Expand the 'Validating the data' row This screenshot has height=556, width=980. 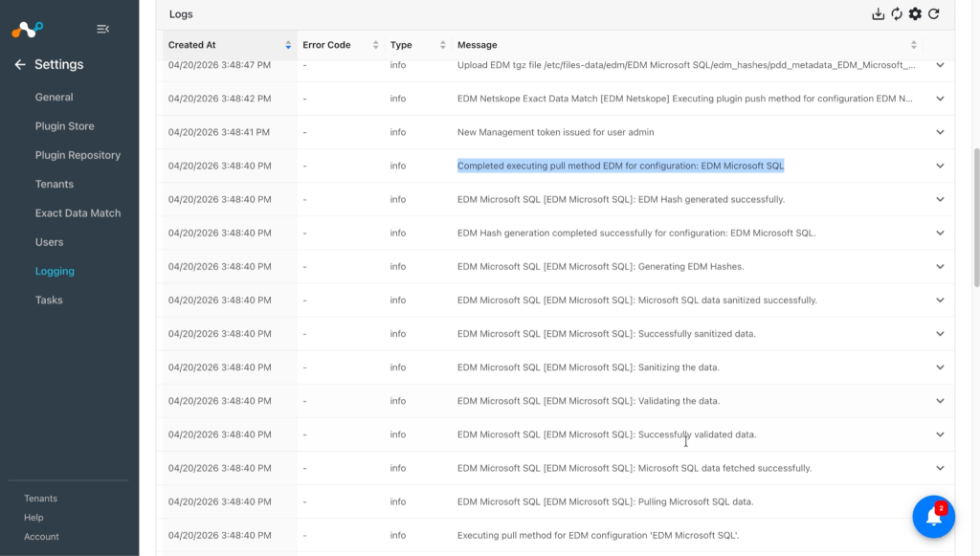940,401
